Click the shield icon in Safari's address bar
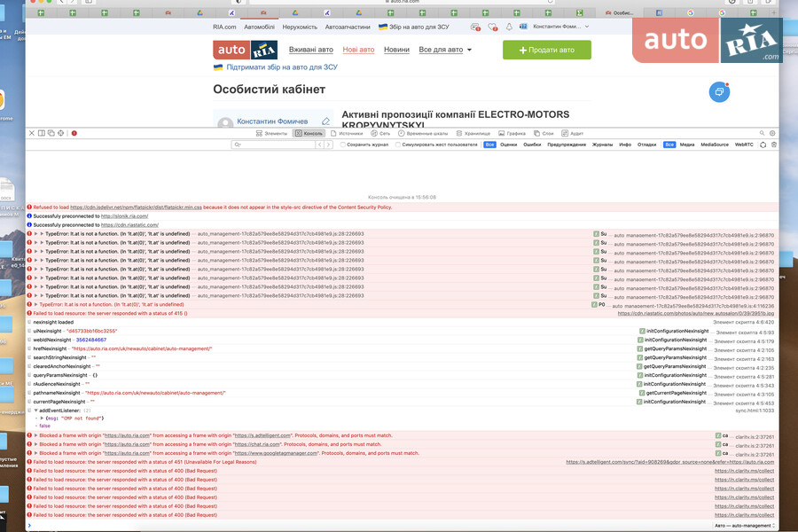The image size is (798, 532). [238, 2]
